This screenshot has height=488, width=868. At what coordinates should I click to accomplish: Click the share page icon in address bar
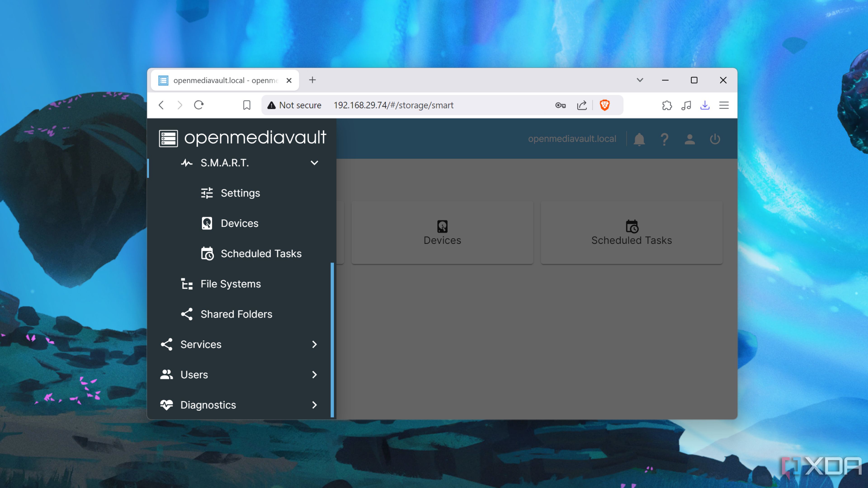[582, 106]
